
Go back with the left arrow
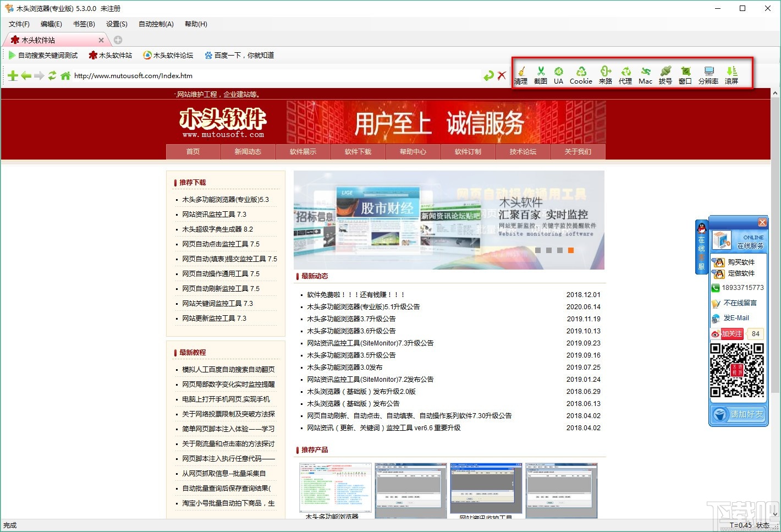[26, 76]
